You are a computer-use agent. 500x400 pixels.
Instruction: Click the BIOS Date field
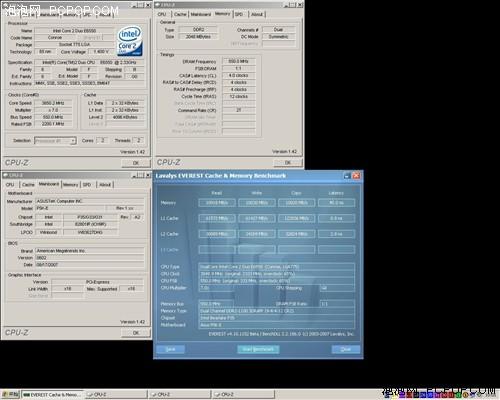point(90,265)
